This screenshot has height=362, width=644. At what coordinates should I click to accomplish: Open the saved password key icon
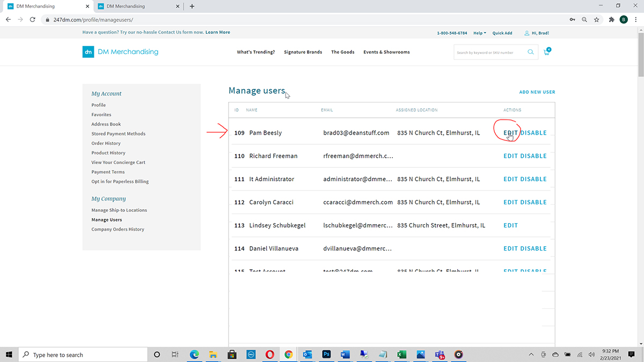click(x=573, y=19)
